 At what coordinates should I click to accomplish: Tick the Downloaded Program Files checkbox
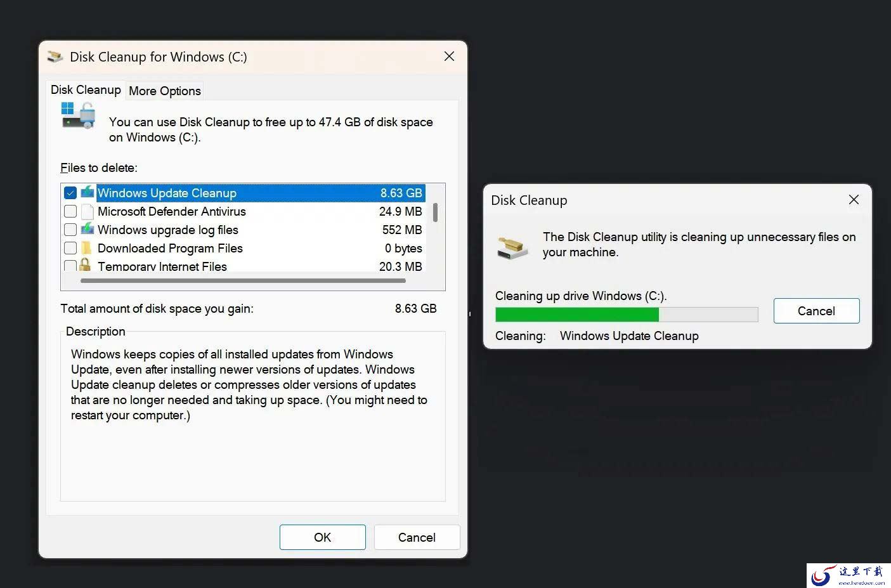(70, 248)
